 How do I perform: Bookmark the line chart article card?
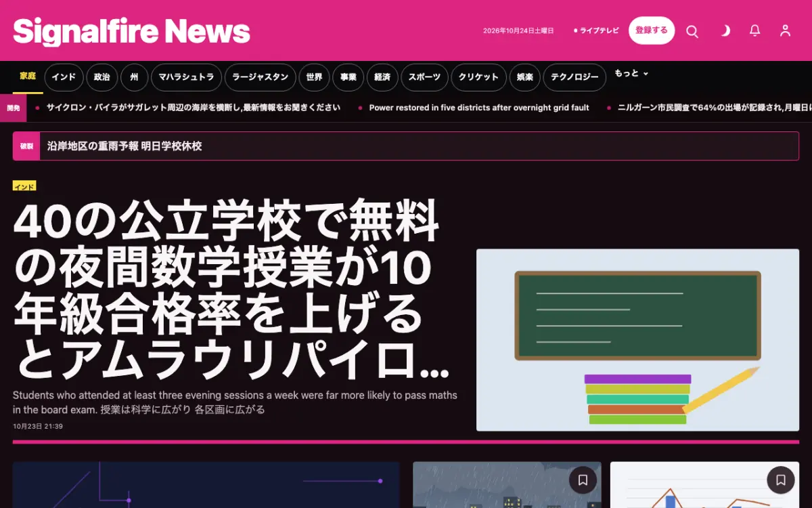pyautogui.click(x=780, y=480)
